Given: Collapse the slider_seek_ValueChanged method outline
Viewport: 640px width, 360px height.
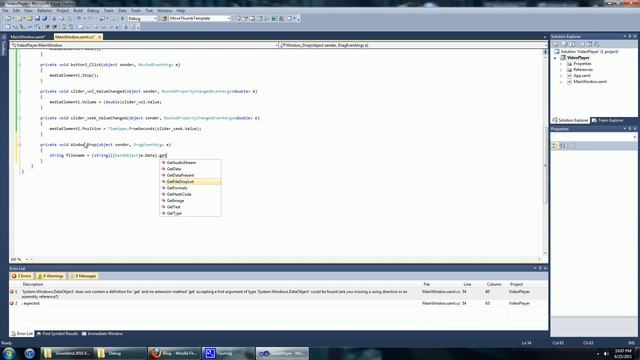Looking at the screenshot, I should pos(19,118).
